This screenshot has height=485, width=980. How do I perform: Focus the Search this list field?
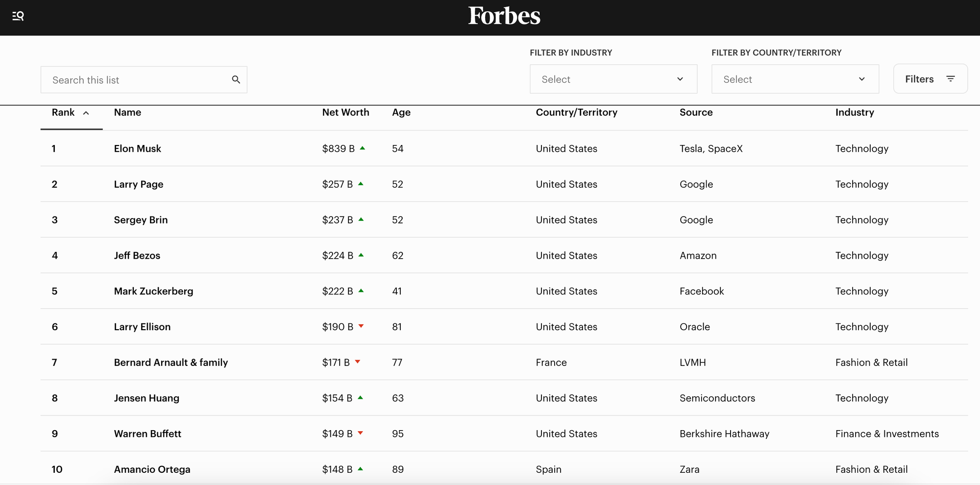click(137, 80)
